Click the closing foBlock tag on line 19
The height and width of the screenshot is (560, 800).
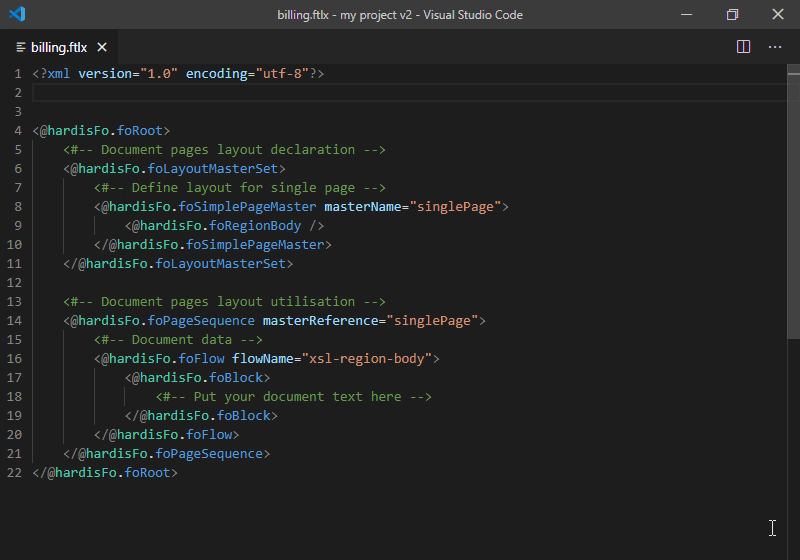201,416
